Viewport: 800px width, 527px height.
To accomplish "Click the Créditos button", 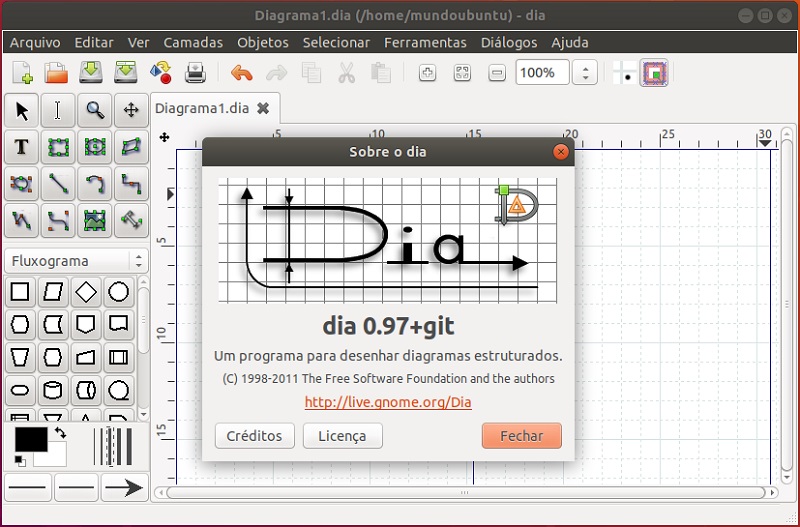I will [x=255, y=436].
